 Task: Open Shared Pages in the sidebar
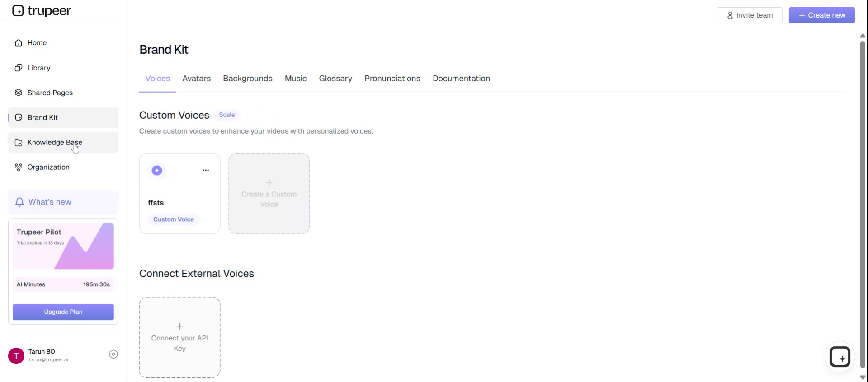tap(63, 93)
